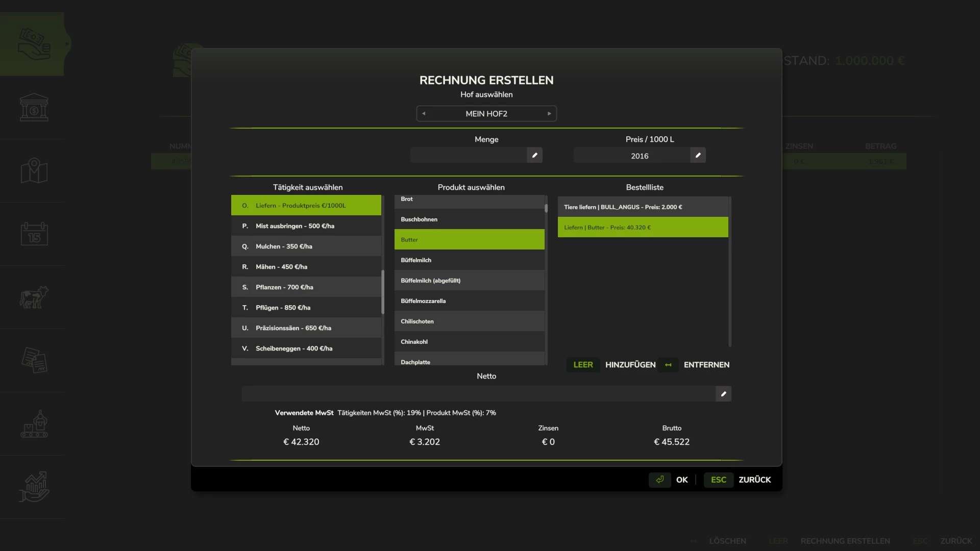The image size is (980, 551).
Task: Select activity T. Pflügen - 850 €/ha
Action: click(x=306, y=307)
